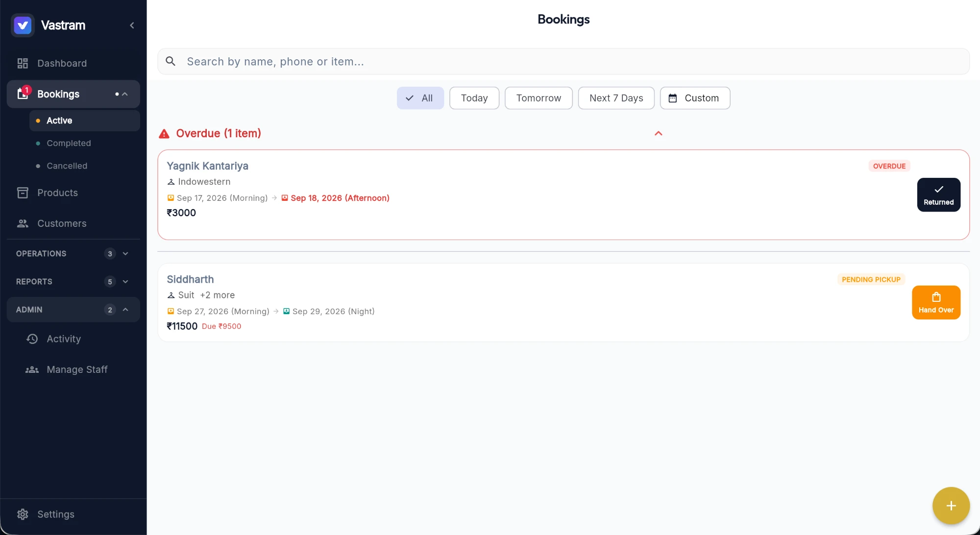Image resolution: width=980 pixels, height=535 pixels.
Task: Open Cancelled bookings
Action: click(x=85, y=166)
